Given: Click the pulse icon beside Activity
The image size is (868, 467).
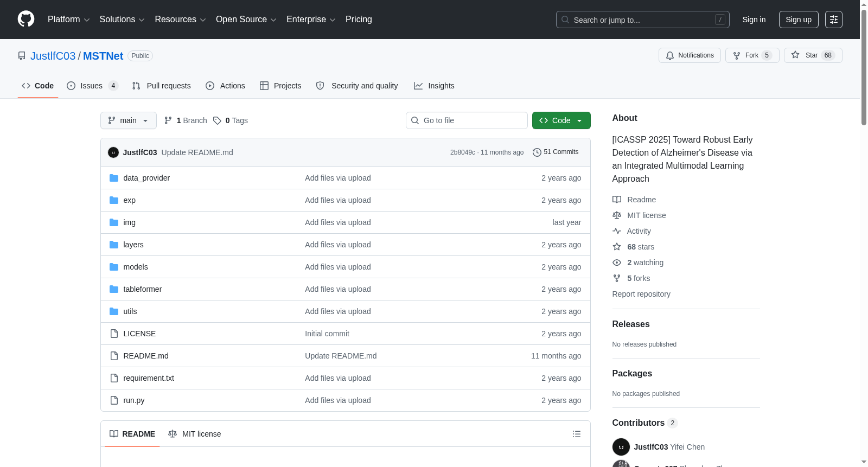Looking at the screenshot, I should pyautogui.click(x=617, y=231).
